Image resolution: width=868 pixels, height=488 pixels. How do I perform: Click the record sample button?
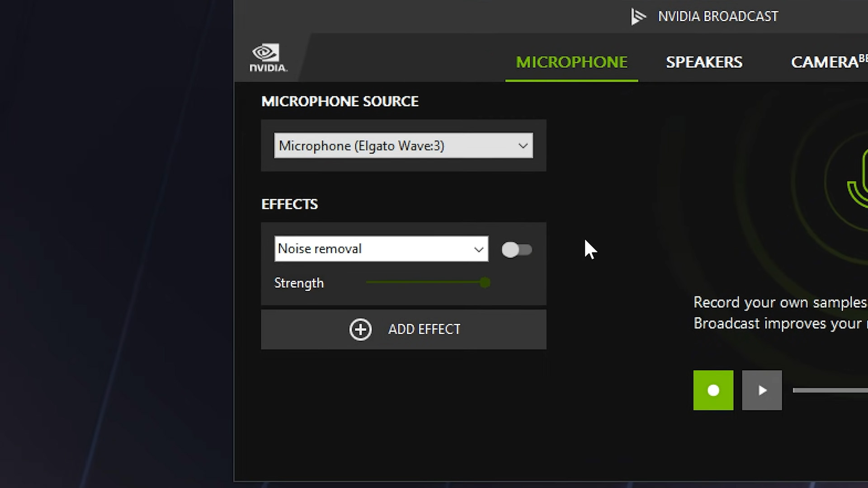click(713, 389)
